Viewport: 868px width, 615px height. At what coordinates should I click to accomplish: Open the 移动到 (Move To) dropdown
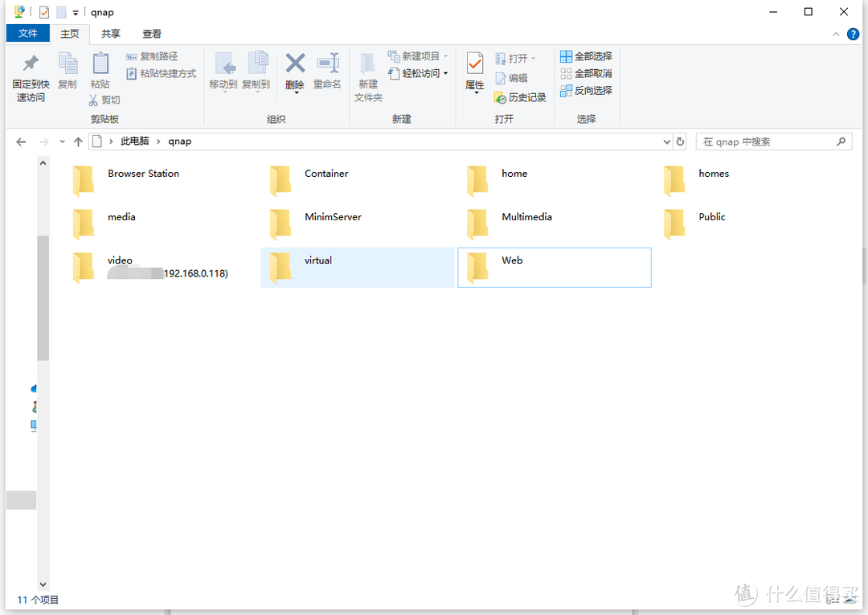coord(223,71)
